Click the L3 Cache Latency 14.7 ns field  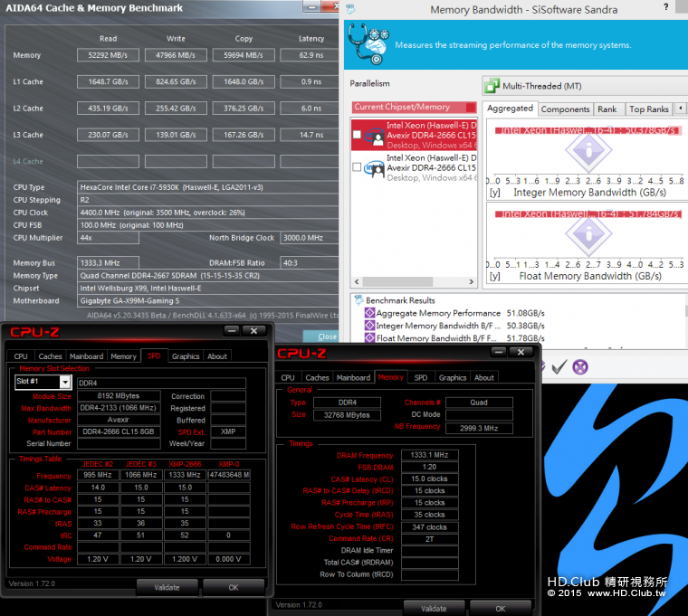(310, 135)
